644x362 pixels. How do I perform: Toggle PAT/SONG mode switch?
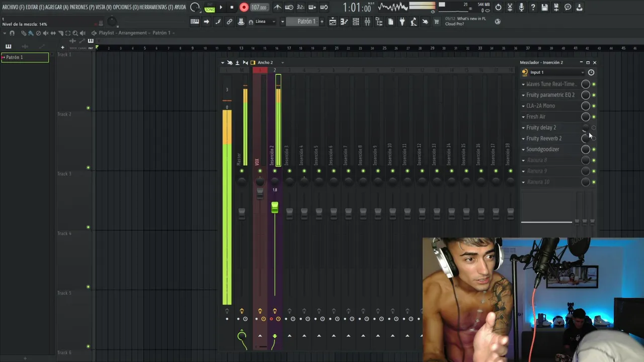tap(209, 8)
